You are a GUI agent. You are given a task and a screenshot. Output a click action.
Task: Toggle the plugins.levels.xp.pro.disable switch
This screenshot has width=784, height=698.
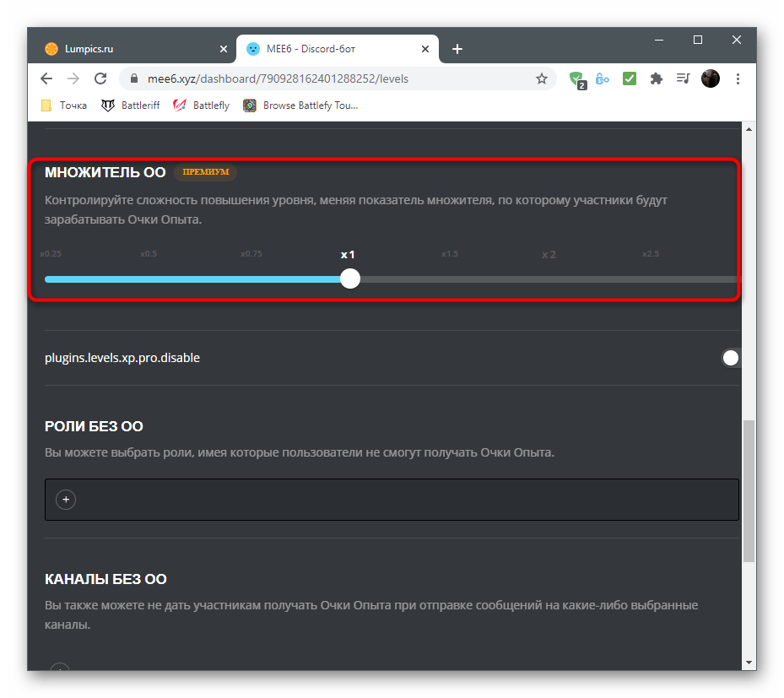click(730, 358)
